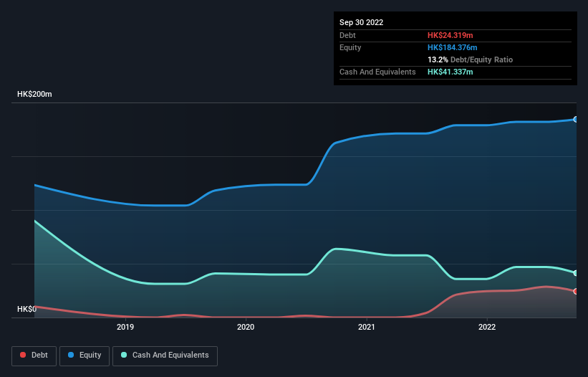Screen dimensions: 588x377
Task: Click the Equity row label in tooltip
Action: click(350, 47)
